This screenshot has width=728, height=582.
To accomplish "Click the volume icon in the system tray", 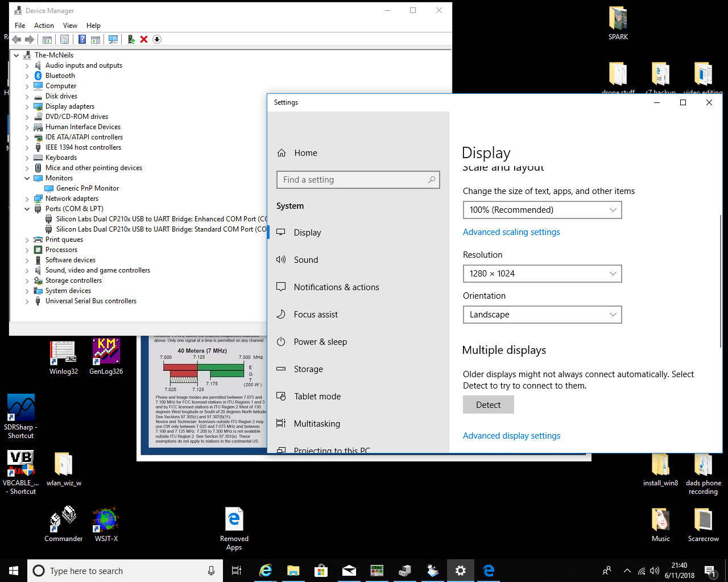I will [x=655, y=571].
